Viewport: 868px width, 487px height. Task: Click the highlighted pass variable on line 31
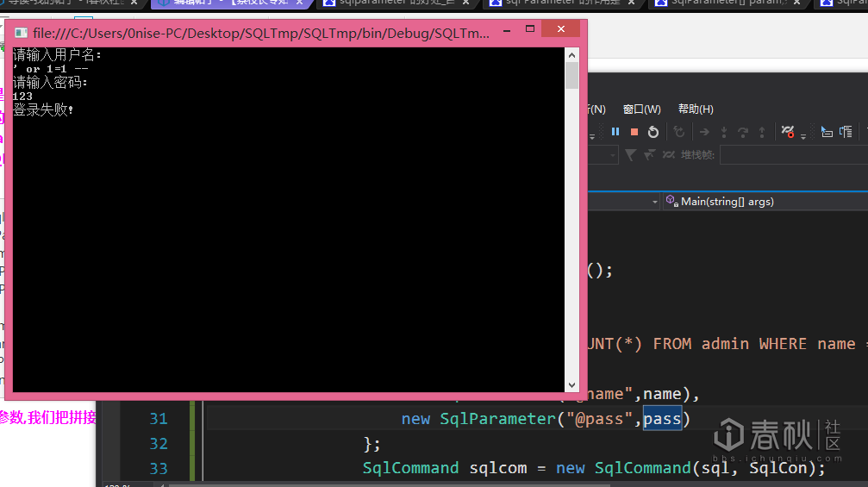pos(662,419)
